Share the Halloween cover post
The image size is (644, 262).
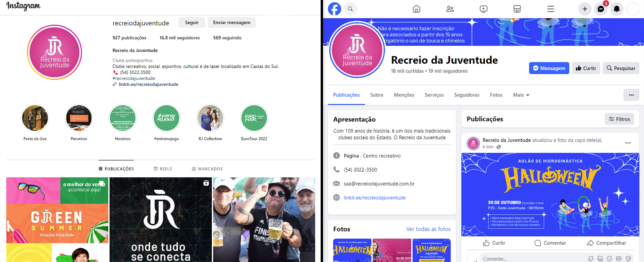(606, 243)
